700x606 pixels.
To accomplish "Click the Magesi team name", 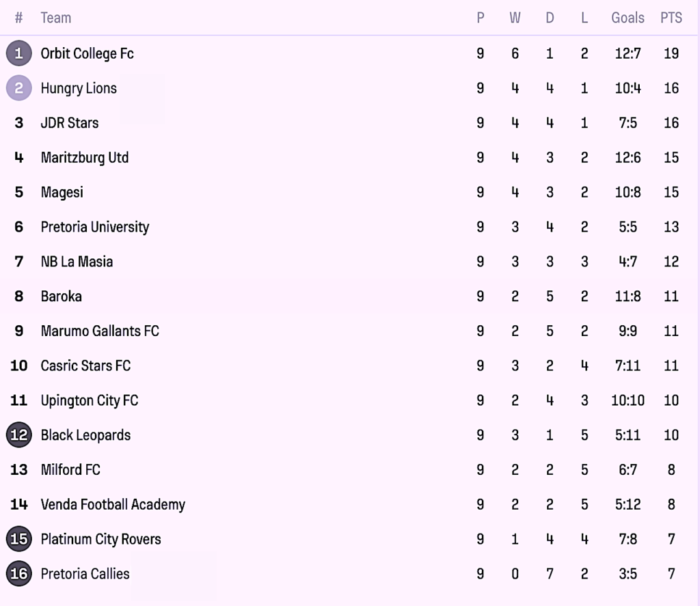I will (x=62, y=192).
